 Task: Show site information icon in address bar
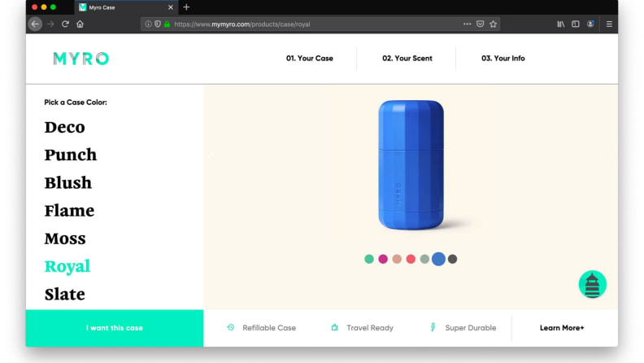point(148,24)
